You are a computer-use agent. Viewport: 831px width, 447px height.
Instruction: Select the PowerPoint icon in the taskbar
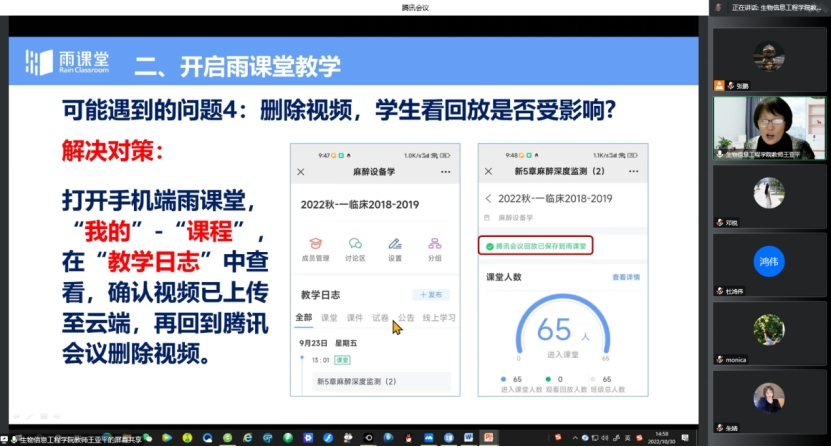[489, 437]
